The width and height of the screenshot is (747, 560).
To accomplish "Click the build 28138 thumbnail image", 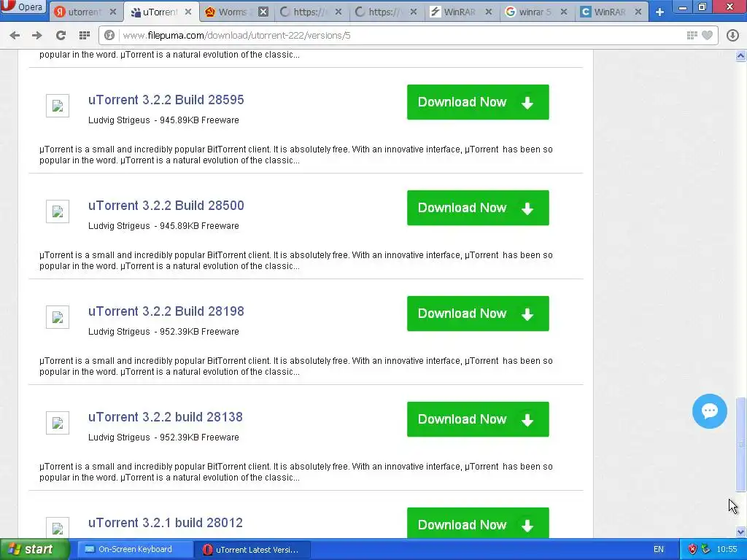I will (58, 423).
